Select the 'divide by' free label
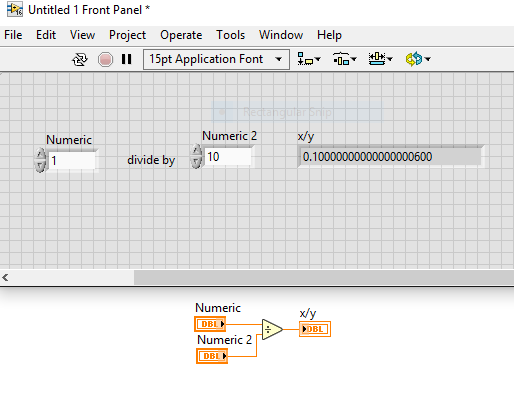This screenshot has width=514, height=396. point(151,160)
